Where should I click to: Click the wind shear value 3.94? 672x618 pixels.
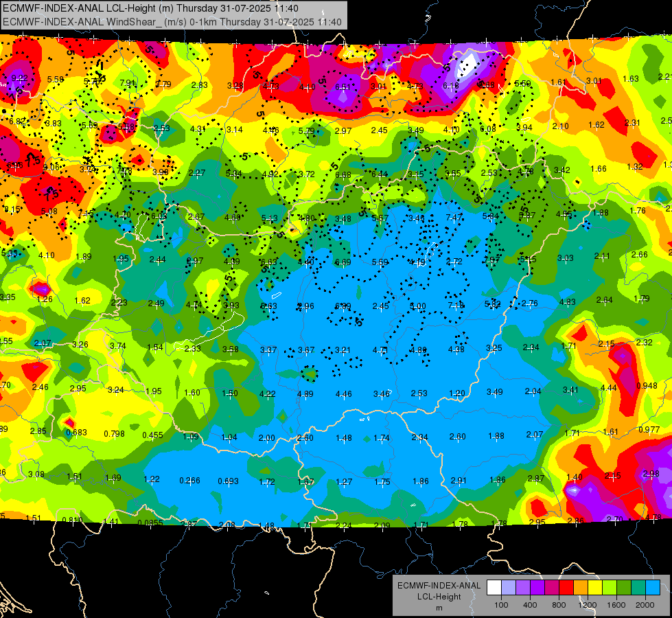[x=524, y=127]
